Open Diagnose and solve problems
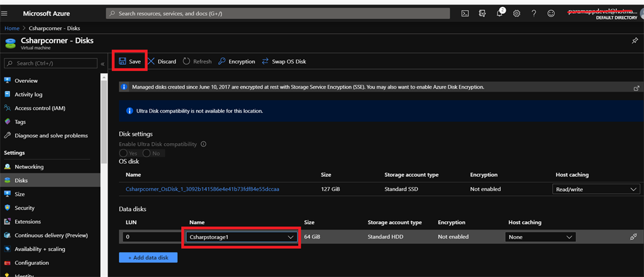The width and height of the screenshot is (644, 277). pyautogui.click(x=50, y=136)
